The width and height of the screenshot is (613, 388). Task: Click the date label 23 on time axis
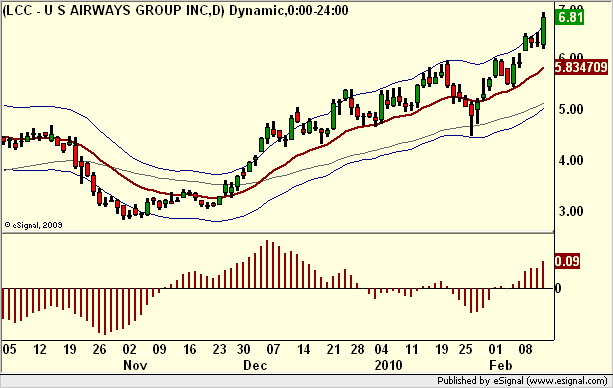click(x=219, y=349)
